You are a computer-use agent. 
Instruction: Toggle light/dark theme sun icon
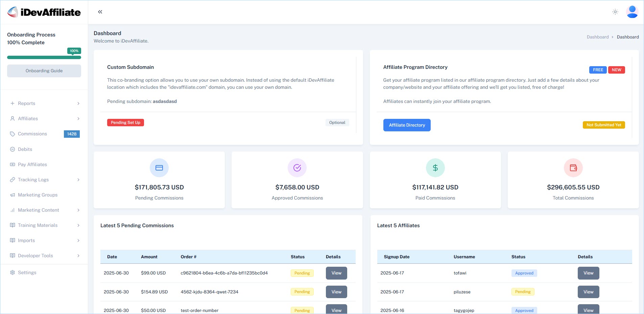615,12
